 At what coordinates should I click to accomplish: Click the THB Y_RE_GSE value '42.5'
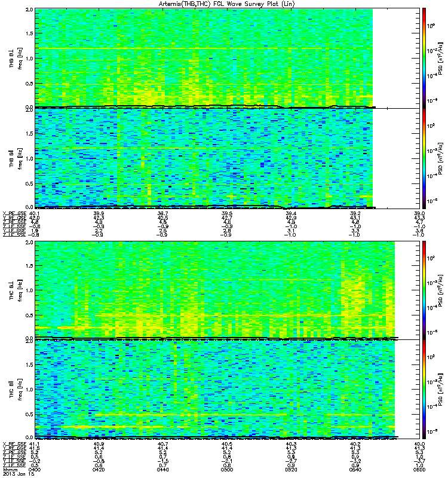(x=162, y=217)
